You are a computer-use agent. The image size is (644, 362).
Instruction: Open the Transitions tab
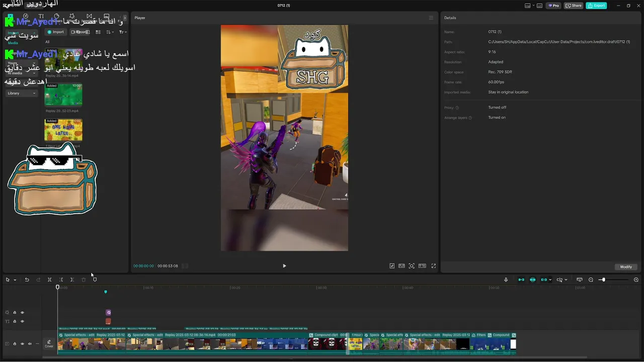tap(89, 18)
